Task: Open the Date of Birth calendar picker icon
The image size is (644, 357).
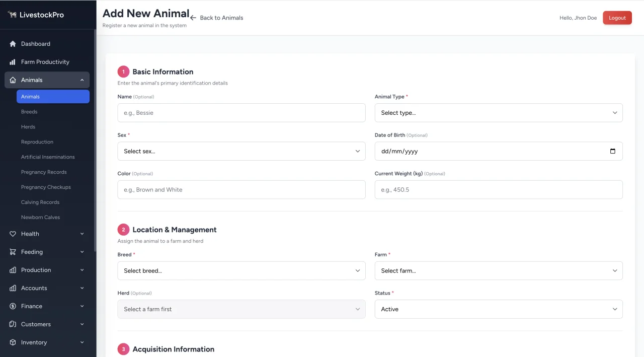Action: click(612, 151)
